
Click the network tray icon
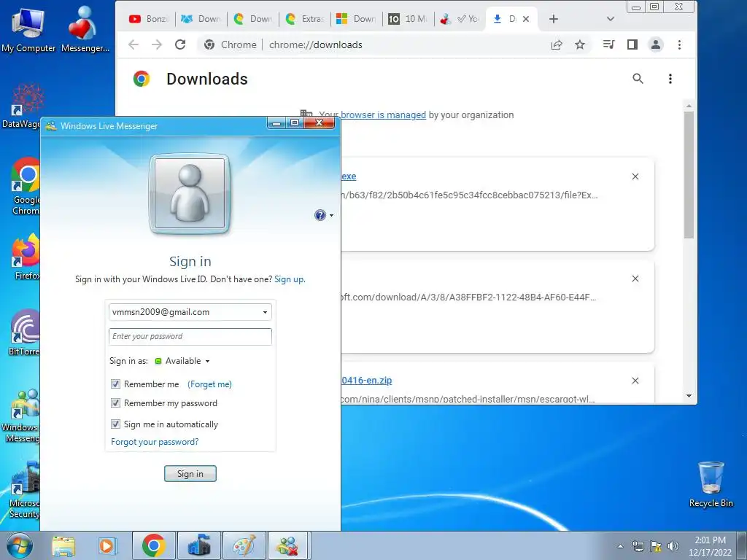tap(638, 546)
